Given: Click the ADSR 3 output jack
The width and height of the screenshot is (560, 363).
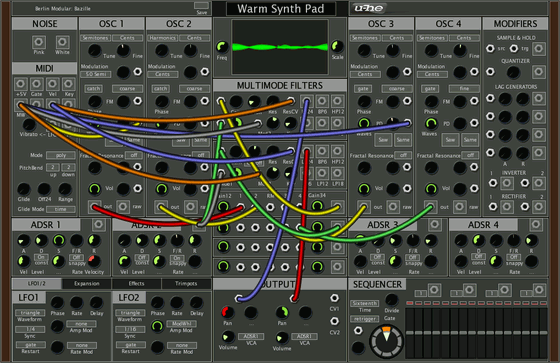Looking at the screenshot, I should click(434, 224).
